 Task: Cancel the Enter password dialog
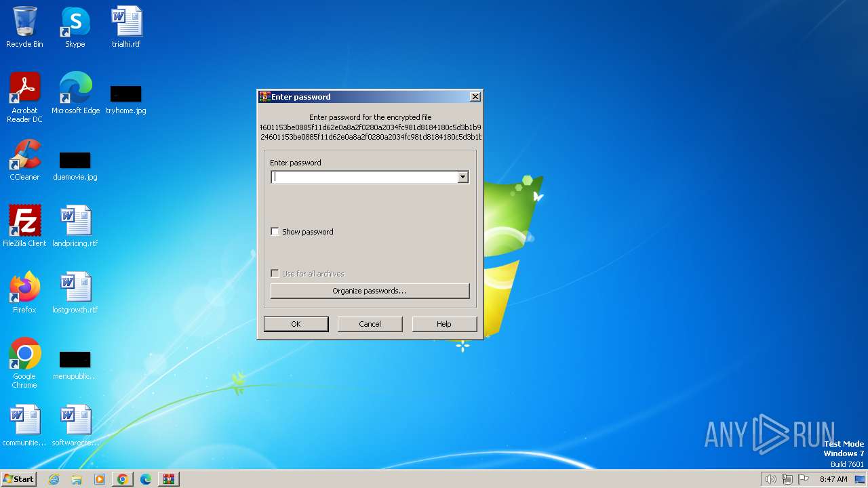point(370,324)
